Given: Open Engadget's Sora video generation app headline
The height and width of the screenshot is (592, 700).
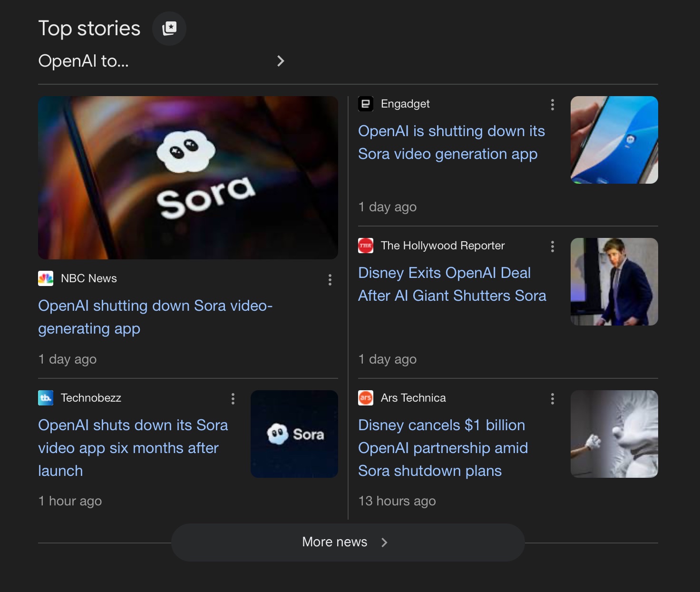Looking at the screenshot, I should point(451,142).
